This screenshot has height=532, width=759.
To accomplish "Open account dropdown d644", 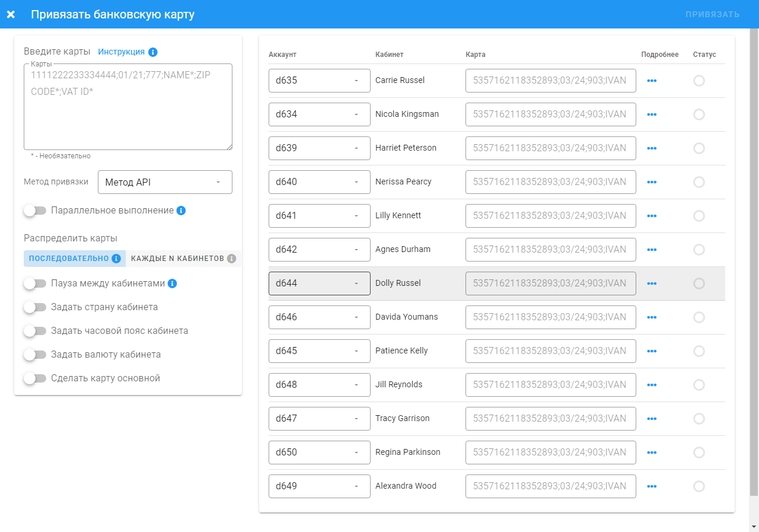I will click(x=320, y=283).
